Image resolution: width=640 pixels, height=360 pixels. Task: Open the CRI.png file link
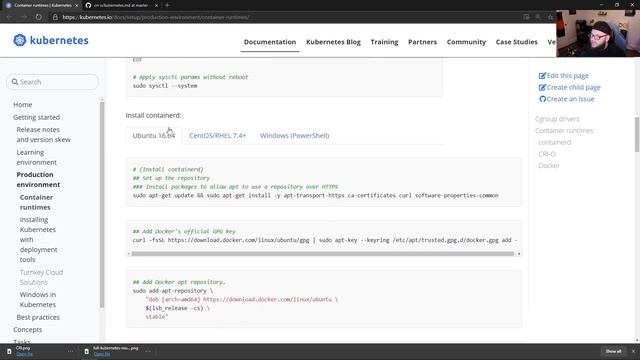pyautogui.click(x=24, y=354)
